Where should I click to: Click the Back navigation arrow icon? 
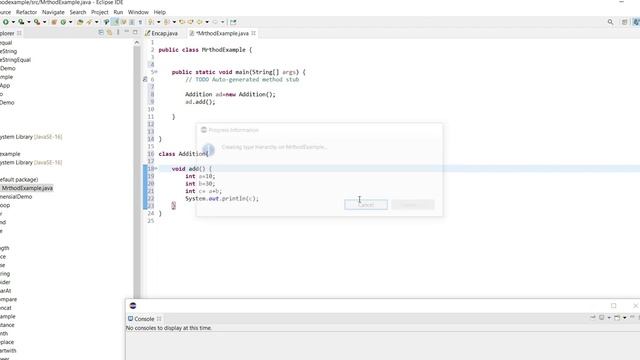pyautogui.click(x=199, y=22)
